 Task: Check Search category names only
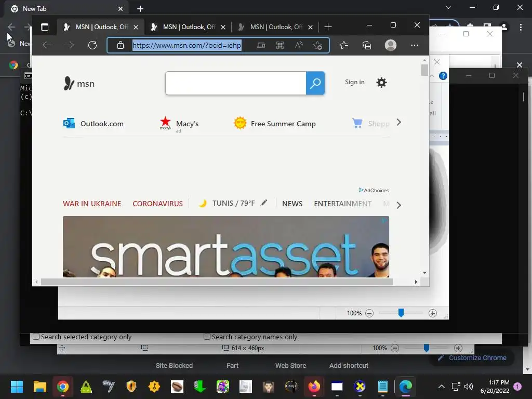tap(207, 337)
